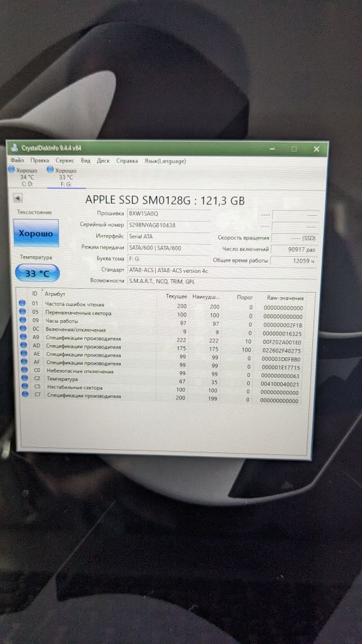Viewport: 362px width, 644px height.
Task: Click status dot for attribute C2
Action: point(25,378)
